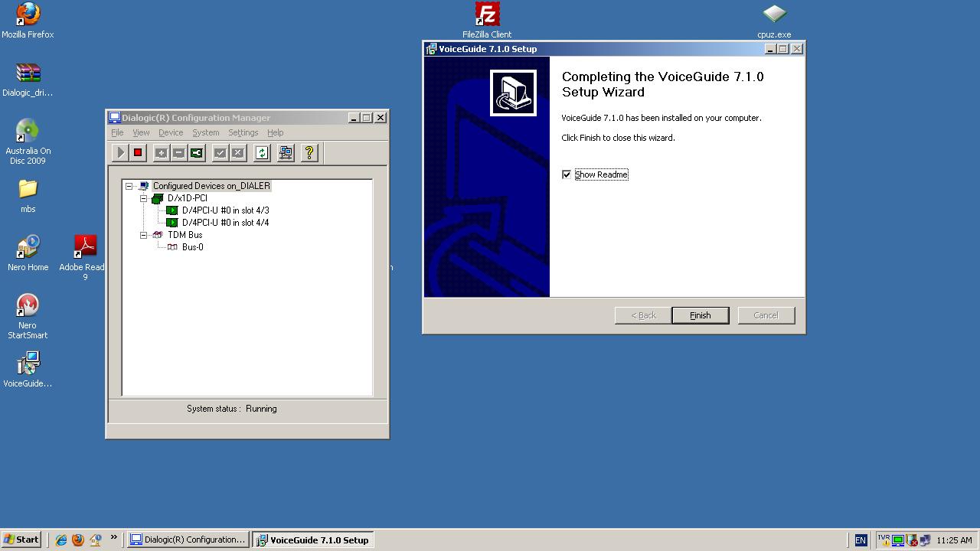Image resolution: width=980 pixels, height=551 pixels.
Task: Click VoiceGuide 7.1.0 Setup taskbar button
Action: point(314,540)
